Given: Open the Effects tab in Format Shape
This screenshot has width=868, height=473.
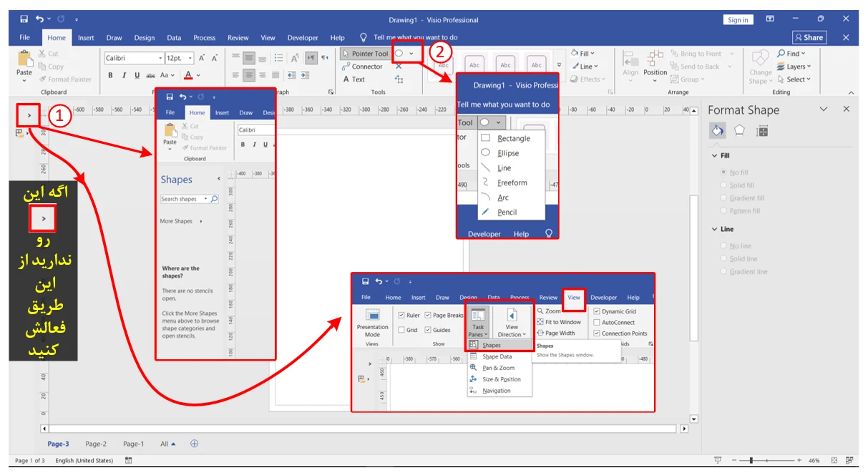Looking at the screenshot, I should pos(739,130).
